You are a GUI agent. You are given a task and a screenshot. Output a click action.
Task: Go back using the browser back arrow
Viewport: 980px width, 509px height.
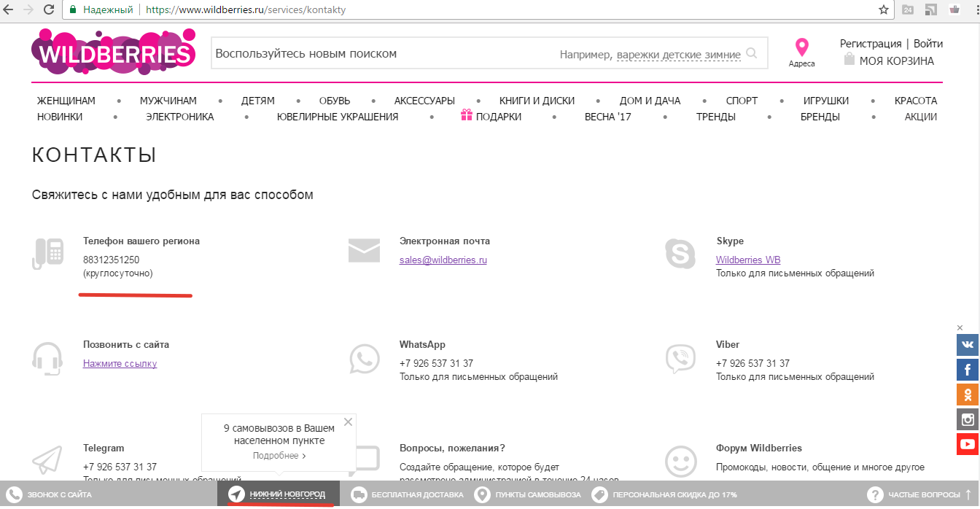pos(9,10)
